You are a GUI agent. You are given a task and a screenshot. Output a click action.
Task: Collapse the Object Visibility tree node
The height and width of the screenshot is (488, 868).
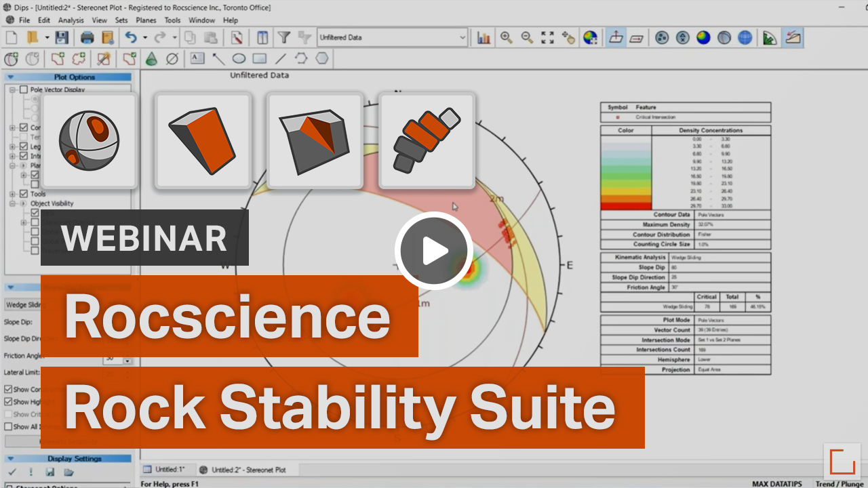click(13, 203)
